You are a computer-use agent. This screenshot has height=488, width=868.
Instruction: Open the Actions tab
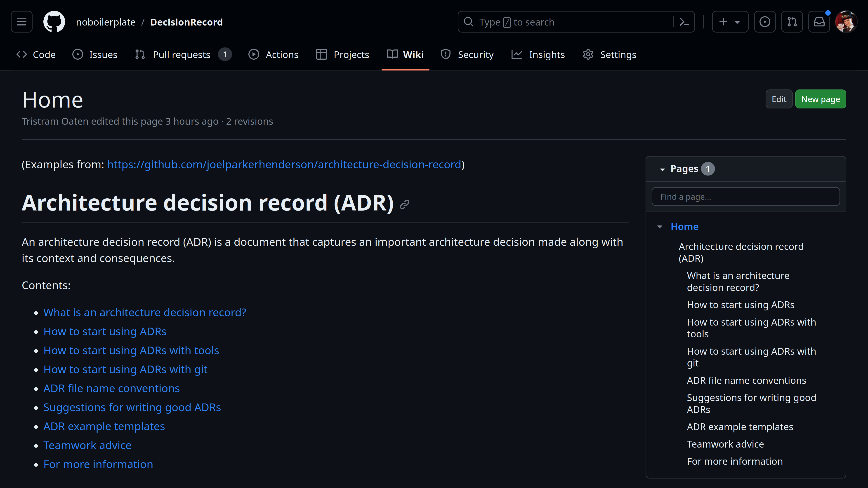pos(273,54)
